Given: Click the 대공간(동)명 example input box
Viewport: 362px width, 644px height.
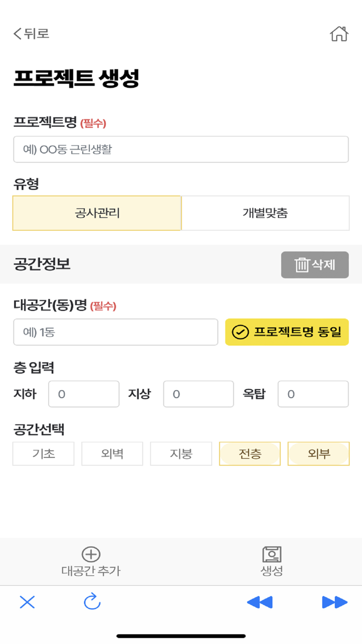Looking at the screenshot, I should [x=115, y=332].
